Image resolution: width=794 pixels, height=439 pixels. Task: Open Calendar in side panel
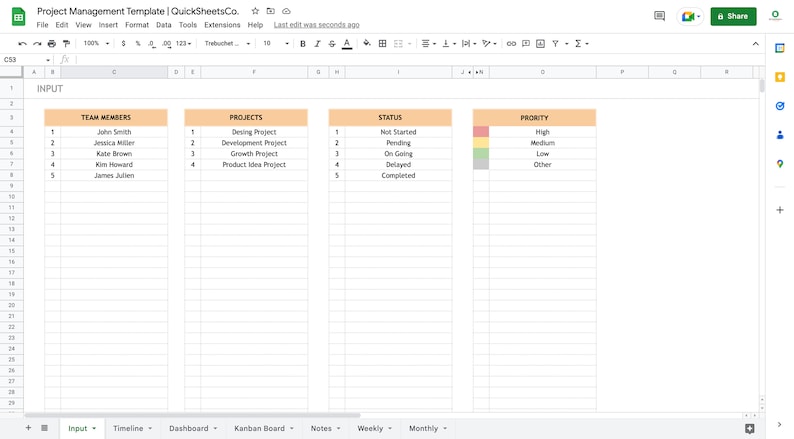point(780,48)
